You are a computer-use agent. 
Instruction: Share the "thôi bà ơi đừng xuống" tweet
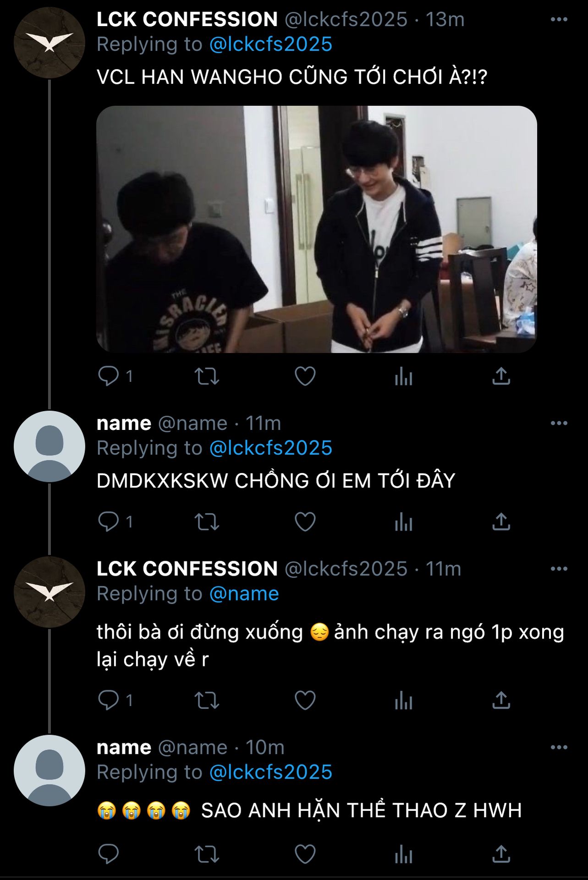[501, 700]
